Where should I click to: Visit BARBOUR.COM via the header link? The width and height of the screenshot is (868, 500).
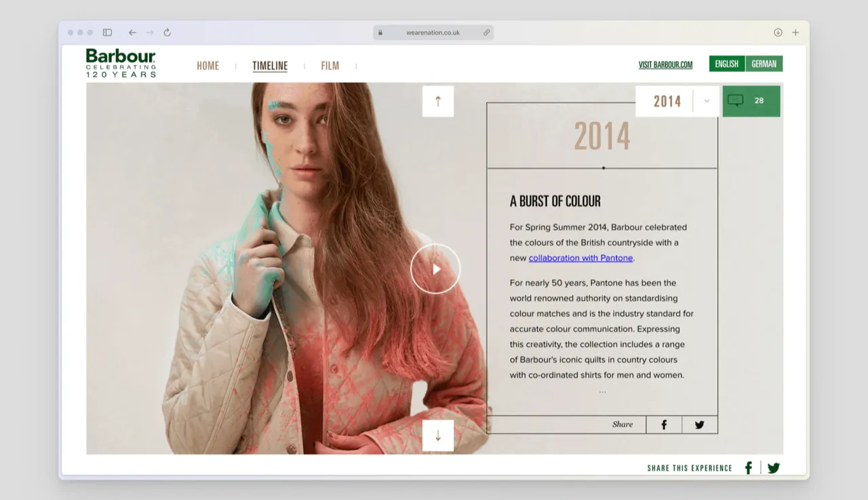665,64
